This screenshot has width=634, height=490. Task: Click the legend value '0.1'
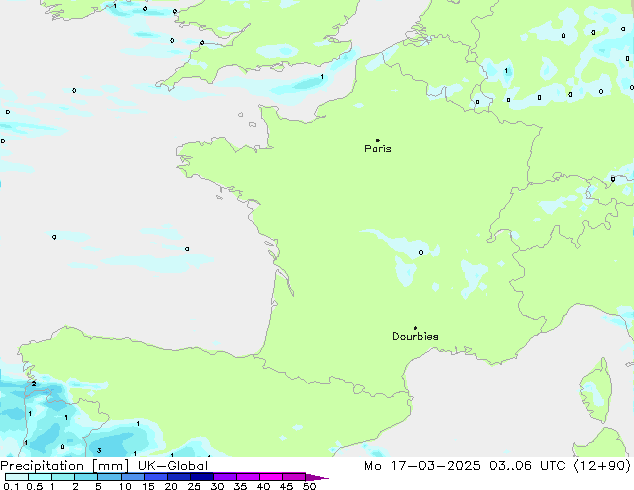pos(11,486)
